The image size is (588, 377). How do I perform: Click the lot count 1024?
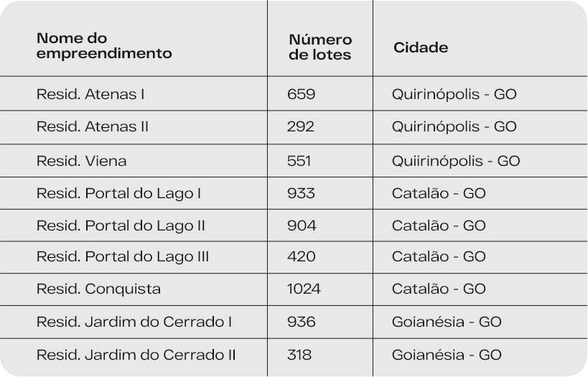pyautogui.click(x=304, y=289)
